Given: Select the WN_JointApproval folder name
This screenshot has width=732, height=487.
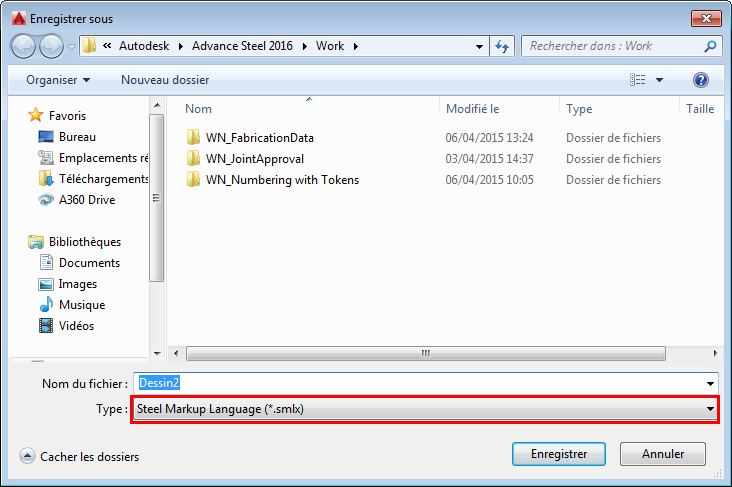Looking at the screenshot, I should pos(255,159).
